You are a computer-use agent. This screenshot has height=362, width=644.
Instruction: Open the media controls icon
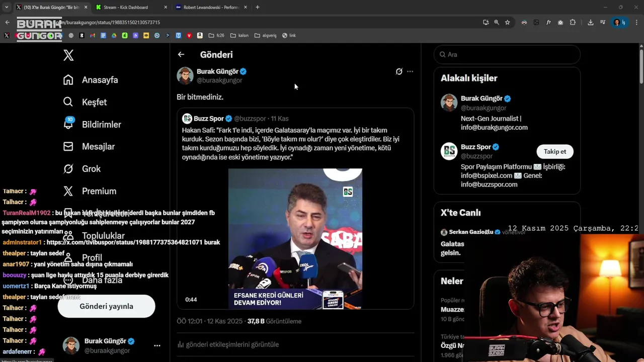[603, 22]
